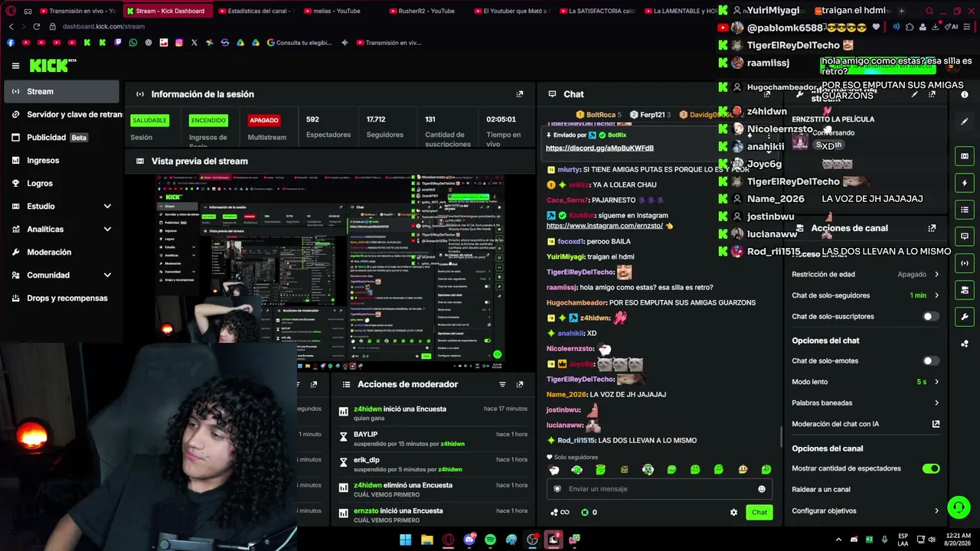Click the chat bubble icon in right rail
Screen dimensions: 980x551
point(965,236)
